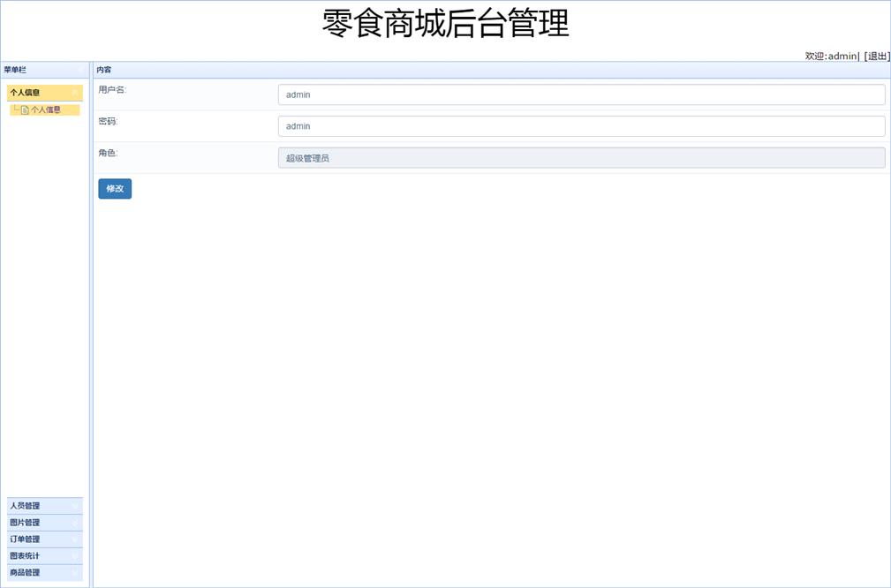Image resolution: width=891 pixels, height=588 pixels.
Task: Open the 图表统计 menu section
Action: 26,556
